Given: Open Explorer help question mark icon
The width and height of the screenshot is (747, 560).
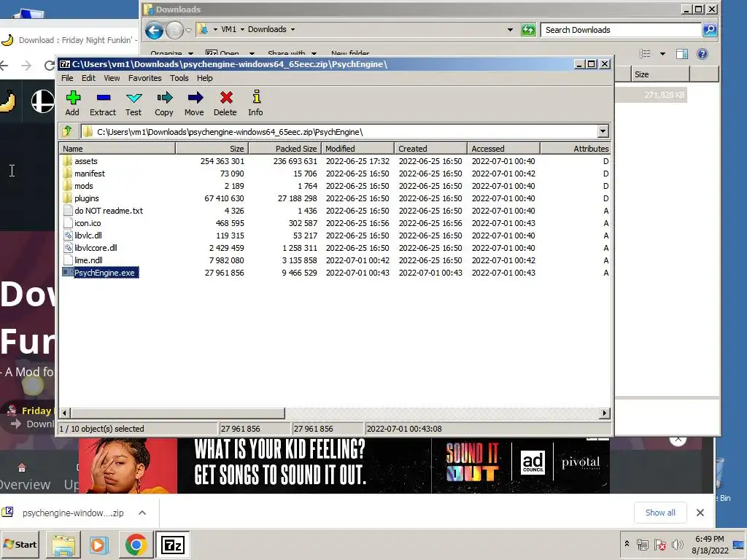Looking at the screenshot, I should click(x=703, y=54).
